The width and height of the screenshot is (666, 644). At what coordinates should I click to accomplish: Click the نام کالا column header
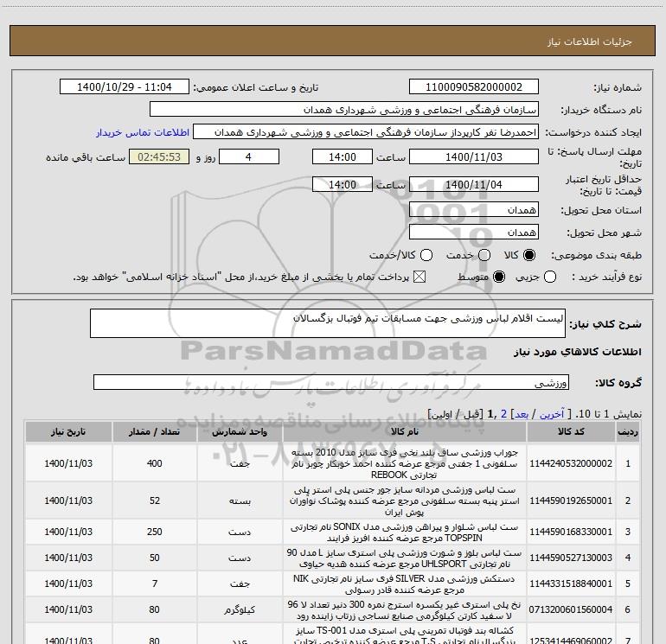coord(405,431)
